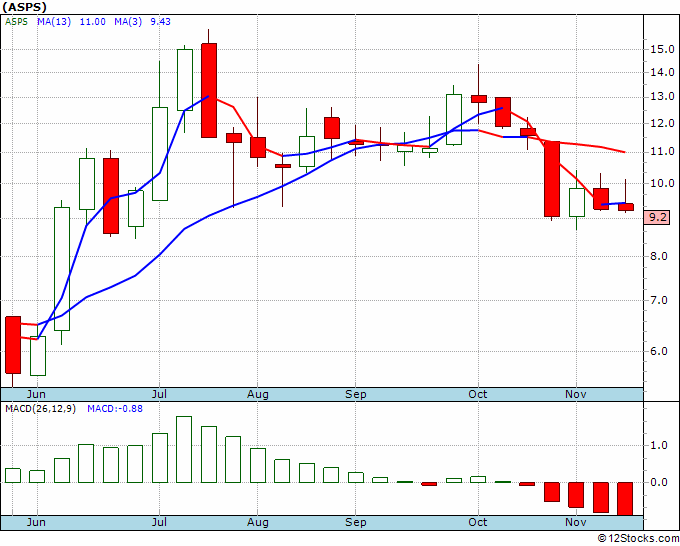The height and width of the screenshot is (546, 680).
Task: Click the MA(3) legend label
Action: point(128,22)
